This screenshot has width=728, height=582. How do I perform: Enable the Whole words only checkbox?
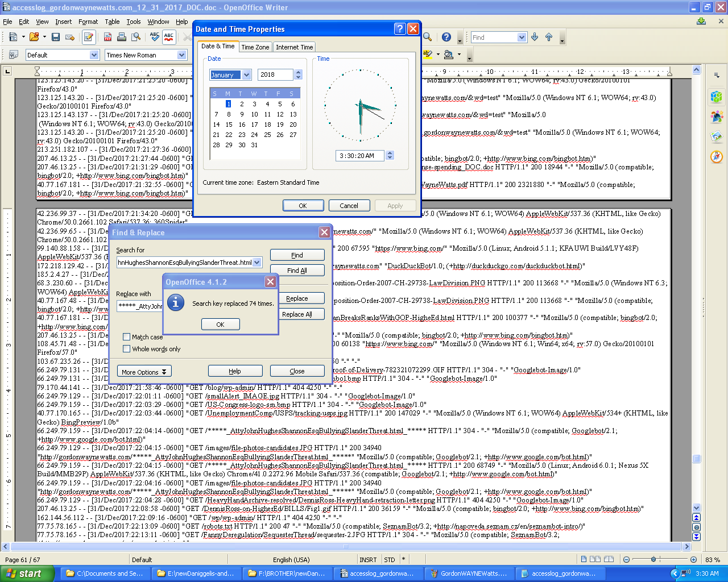127,348
